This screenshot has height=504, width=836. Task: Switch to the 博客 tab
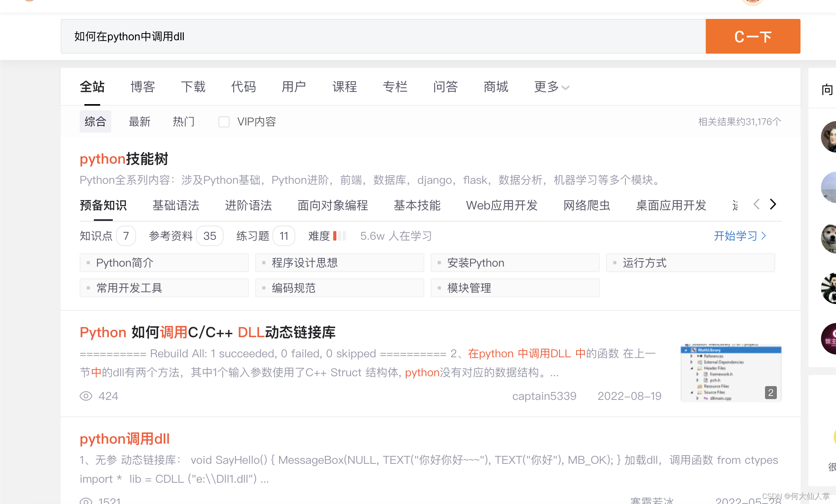(143, 87)
